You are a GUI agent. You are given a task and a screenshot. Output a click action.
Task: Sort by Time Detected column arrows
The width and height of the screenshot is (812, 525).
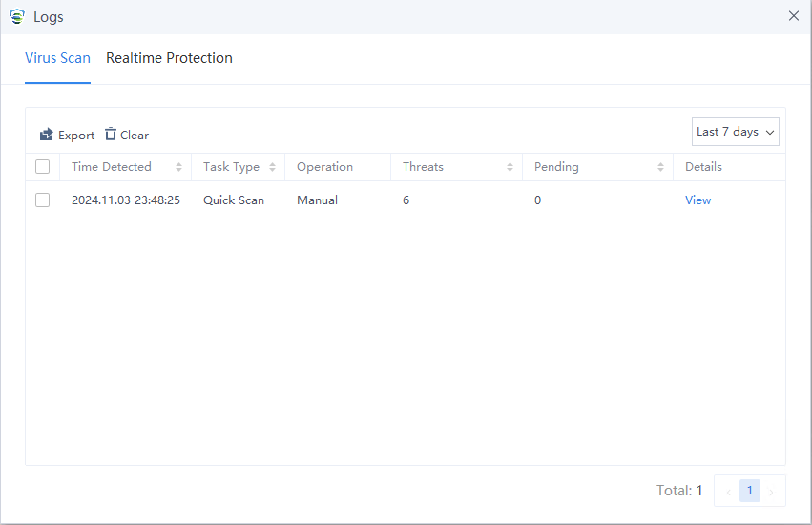(x=178, y=167)
